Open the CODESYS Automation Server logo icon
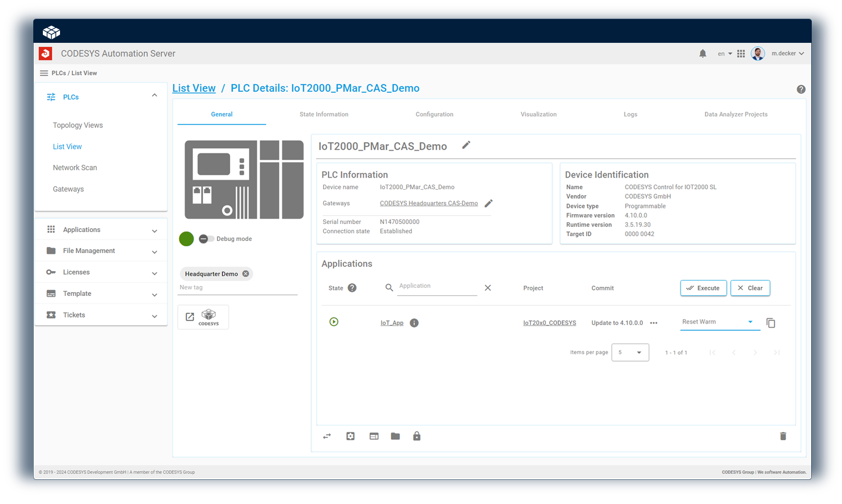The height and width of the screenshot is (504, 842). coord(46,53)
